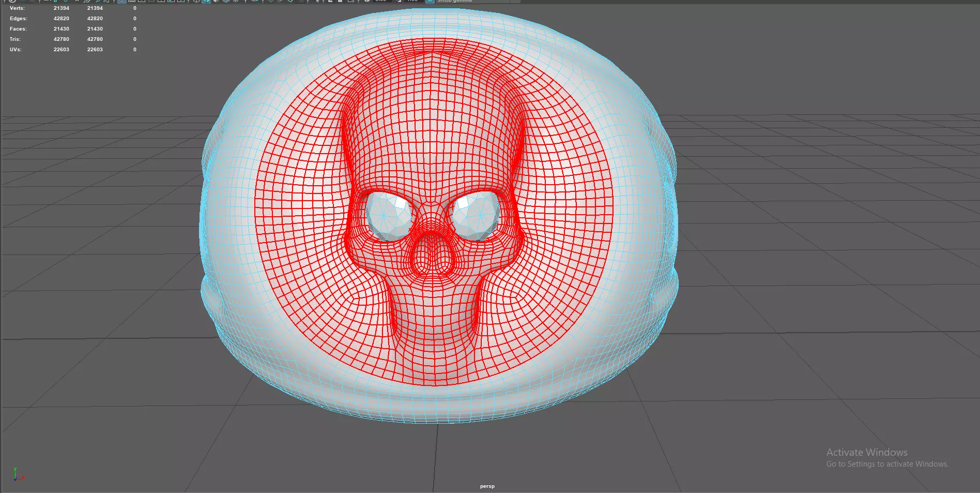Click the Faces: label in the HUD
980x493 pixels.
(x=18, y=29)
